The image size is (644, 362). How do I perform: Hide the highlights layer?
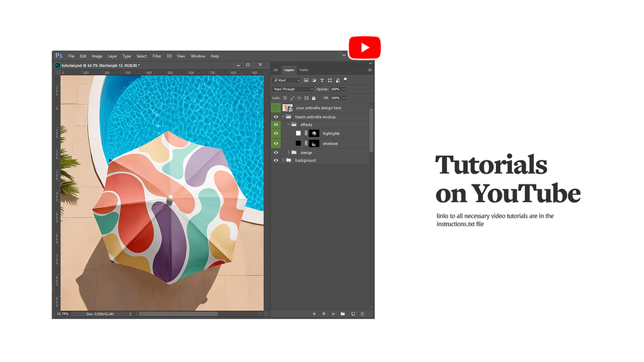[x=276, y=133]
